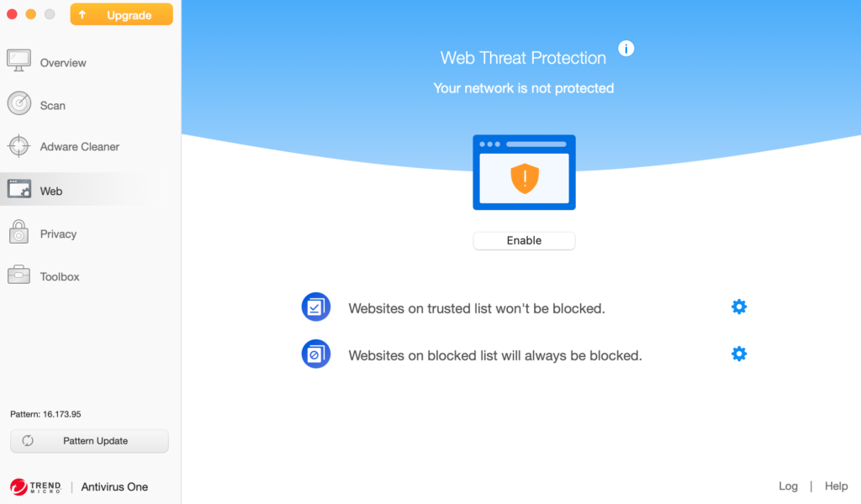
Task: Open the Help link
Action: pos(836,486)
